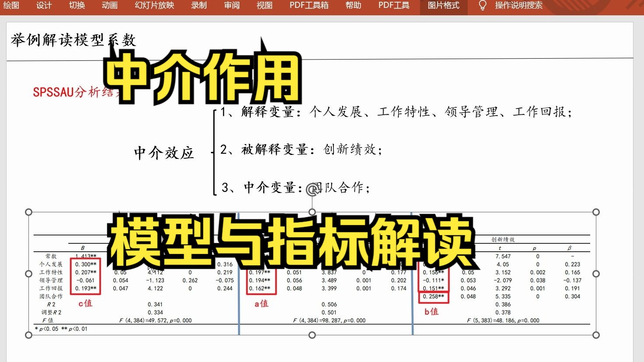This screenshot has width=644, height=362.
Task: Click the F值 row label
Action: coord(48,320)
